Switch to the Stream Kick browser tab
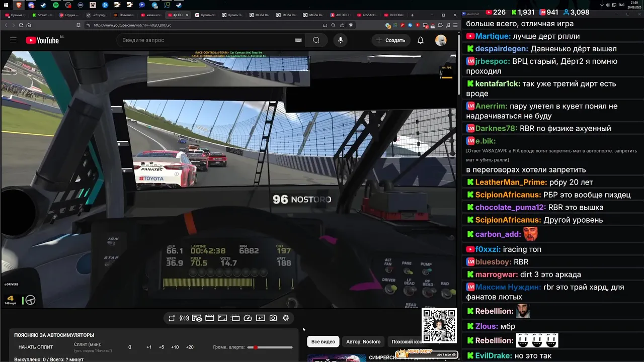This screenshot has height=362, width=644. click(x=43, y=15)
